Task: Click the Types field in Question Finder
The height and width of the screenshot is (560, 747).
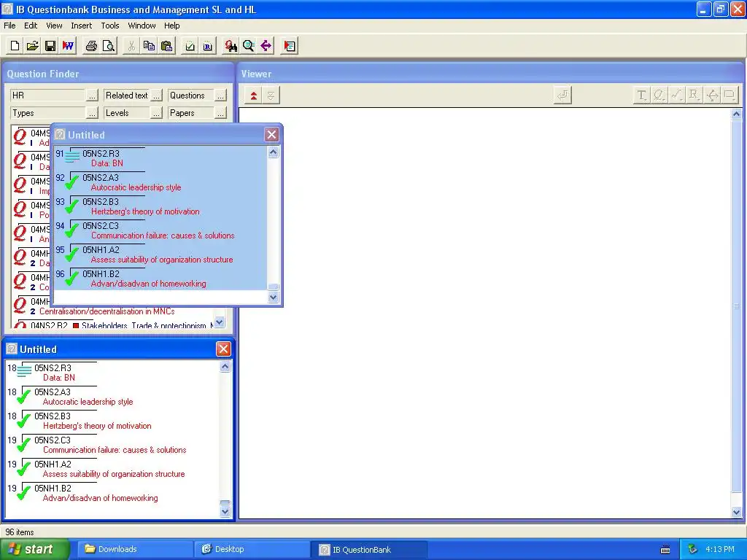Action: pyautogui.click(x=47, y=113)
